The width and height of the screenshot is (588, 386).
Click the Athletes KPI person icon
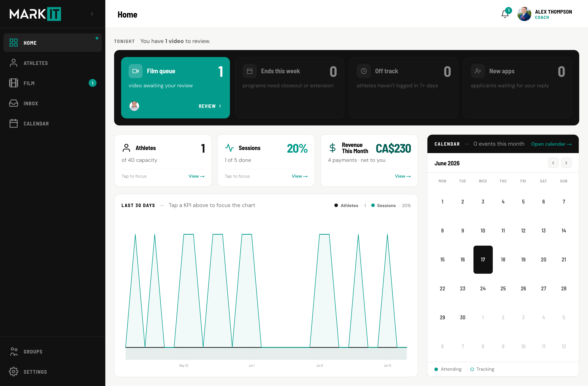pyautogui.click(x=126, y=148)
